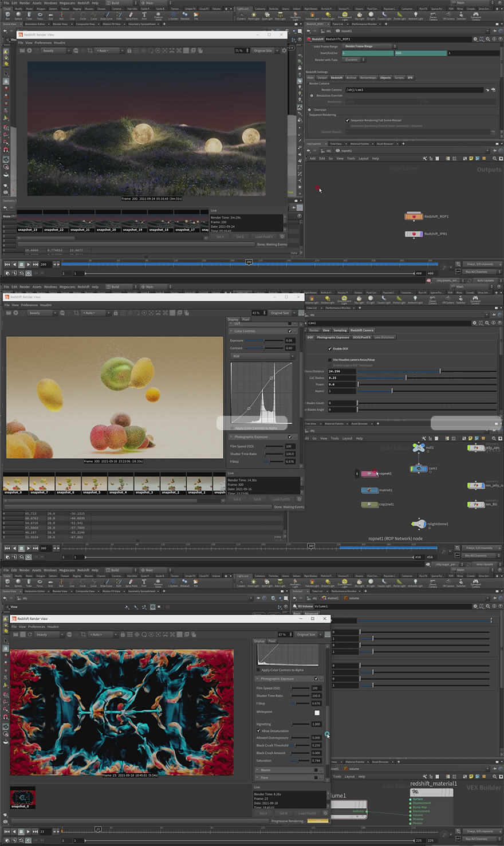
Task: Adjust the Focus Distance slider
Action: pyautogui.click(x=427, y=371)
